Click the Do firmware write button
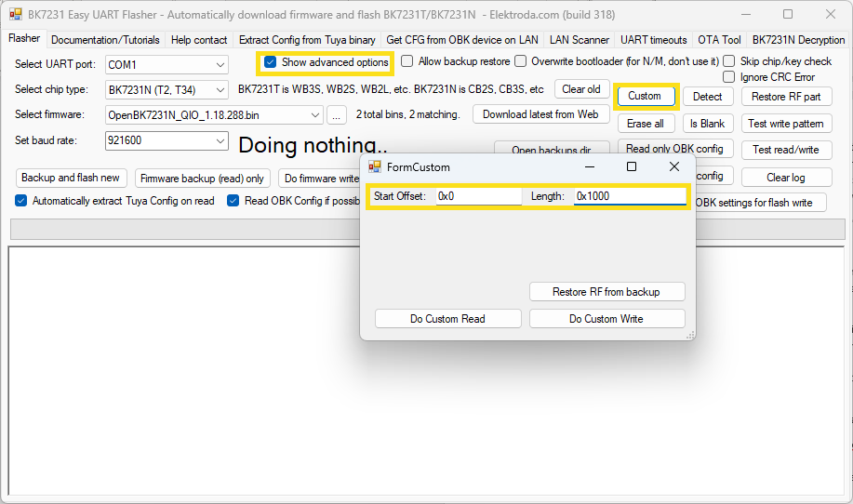Screen dimensions: 853x504 [320, 179]
